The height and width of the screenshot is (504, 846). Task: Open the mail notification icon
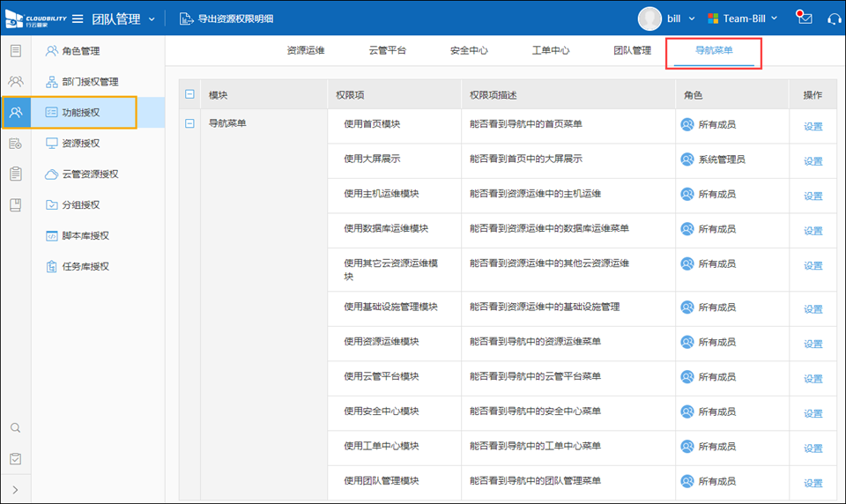pyautogui.click(x=803, y=18)
